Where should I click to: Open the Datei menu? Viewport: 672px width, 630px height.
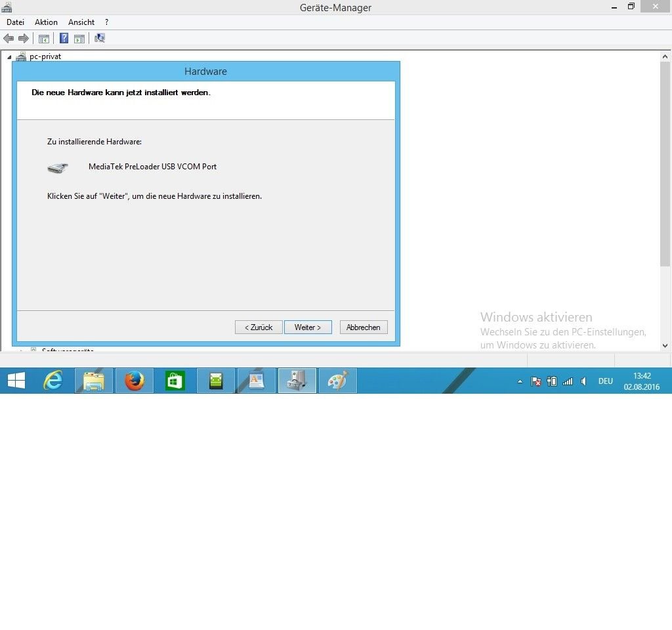coord(16,22)
